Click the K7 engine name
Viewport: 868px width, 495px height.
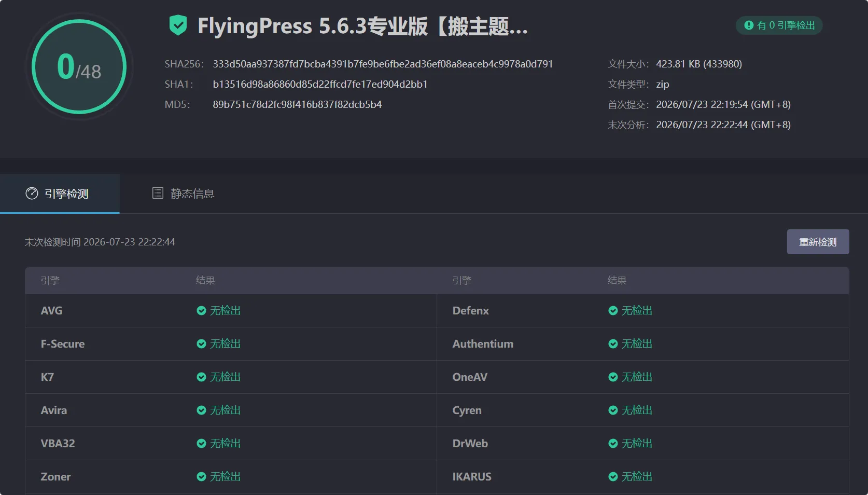pos(47,377)
